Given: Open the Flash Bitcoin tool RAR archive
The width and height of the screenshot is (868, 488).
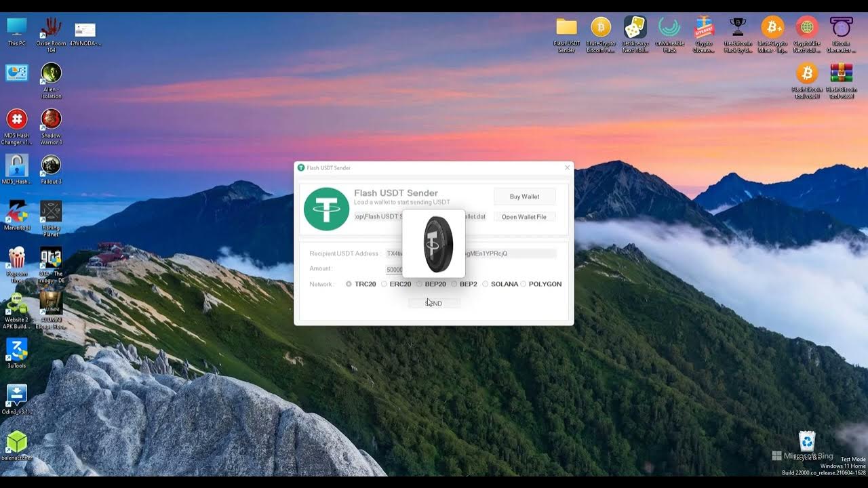Looking at the screenshot, I should [x=841, y=81].
